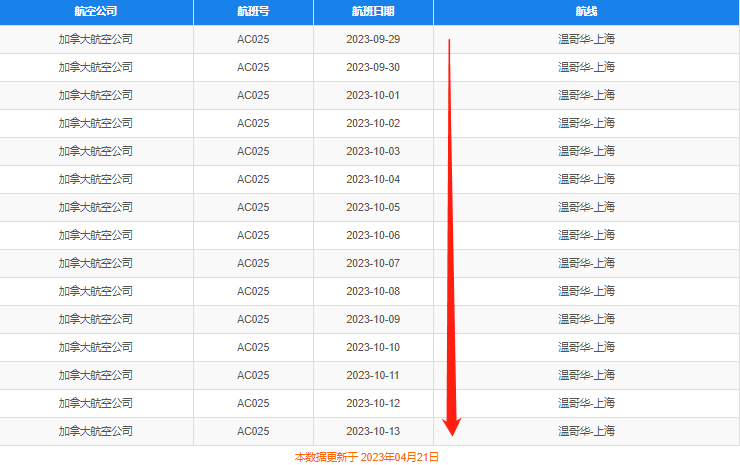Click the orange update notice text
This screenshot has height=465, width=740.
click(367, 457)
